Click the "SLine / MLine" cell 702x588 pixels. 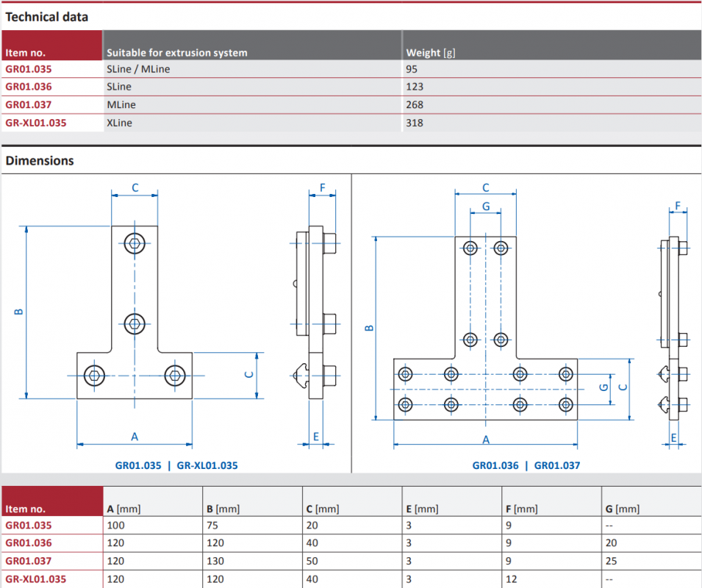(x=138, y=69)
